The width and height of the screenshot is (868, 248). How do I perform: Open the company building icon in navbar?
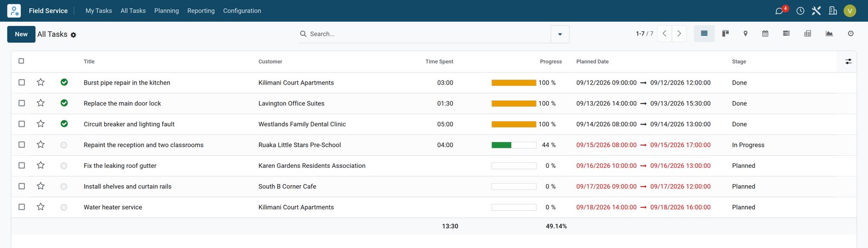[833, 11]
